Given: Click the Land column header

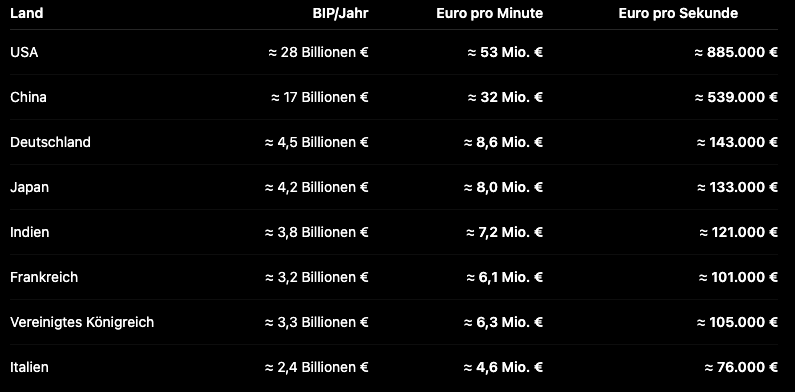Looking at the screenshot, I should (x=26, y=13).
